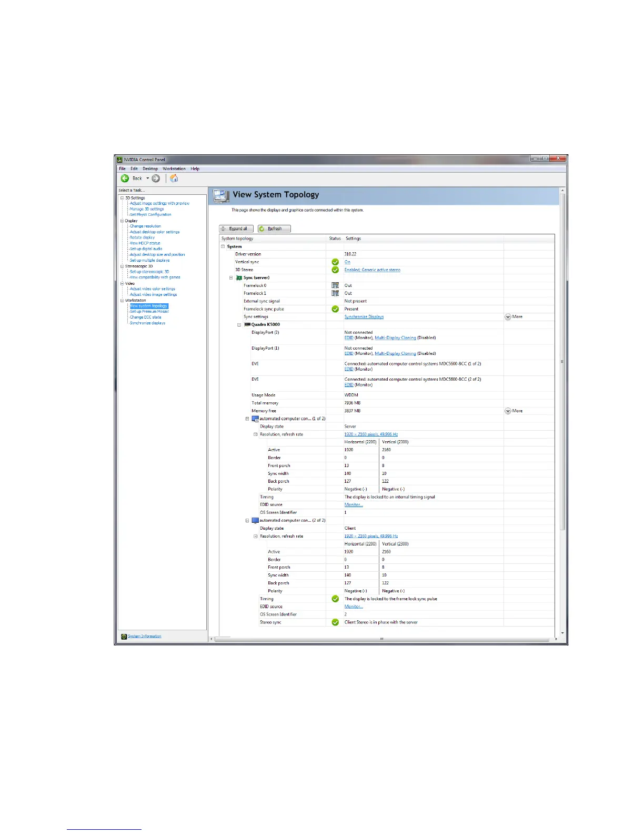This screenshot has width=644, height=834.
Task: Click monitor icon for display (1 of 2)
Action: (255, 419)
